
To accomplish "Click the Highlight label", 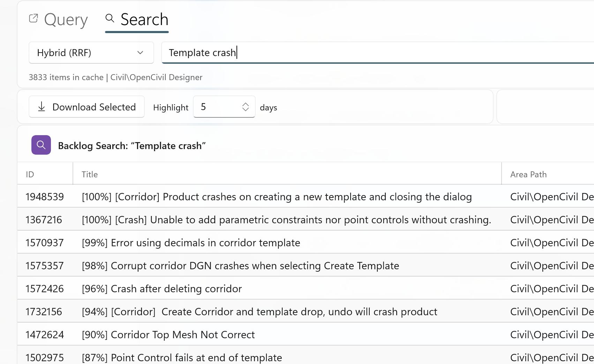I will pos(171,107).
